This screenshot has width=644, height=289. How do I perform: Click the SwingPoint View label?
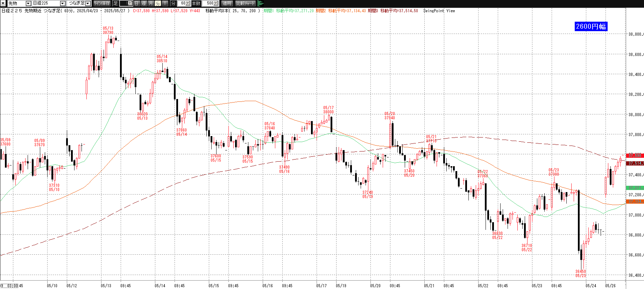pos(439,11)
